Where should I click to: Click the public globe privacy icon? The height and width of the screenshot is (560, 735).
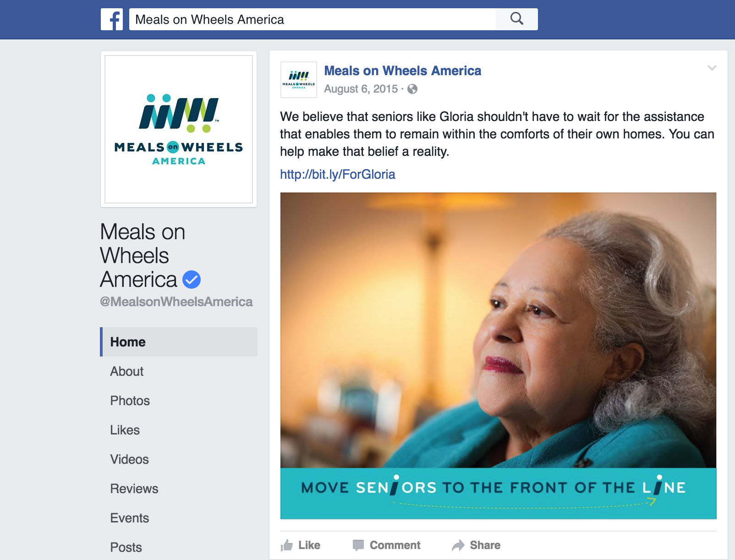pyautogui.click(x=412, y=89)
